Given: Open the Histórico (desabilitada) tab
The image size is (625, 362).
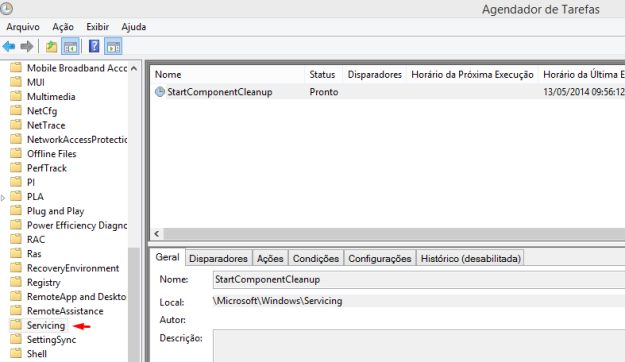Looking at the screenshot, I should pos(471,258).
